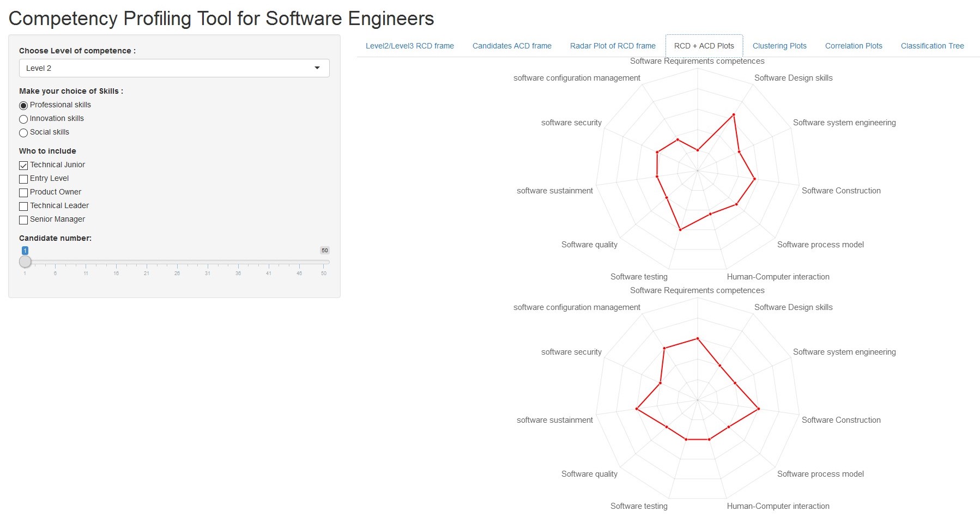
Task: Open the Level2/Level3 RCD frame tab
Action: (410, 46)
